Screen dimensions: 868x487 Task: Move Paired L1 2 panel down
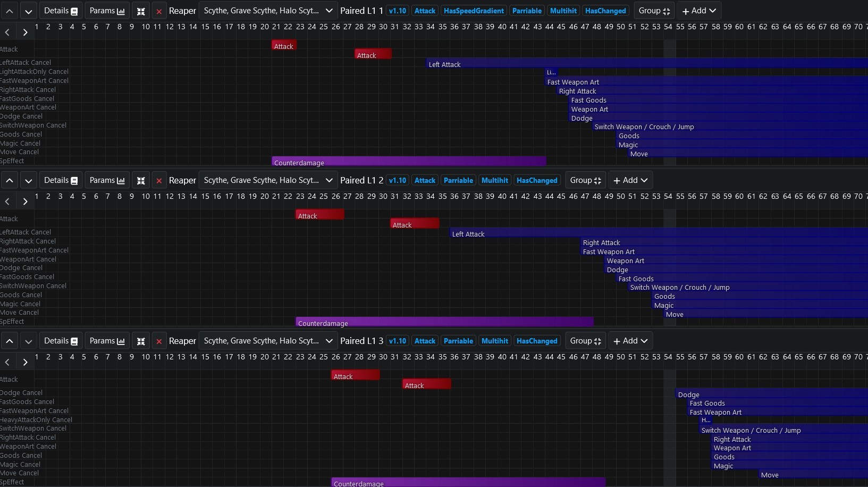(x=29, y=180)
